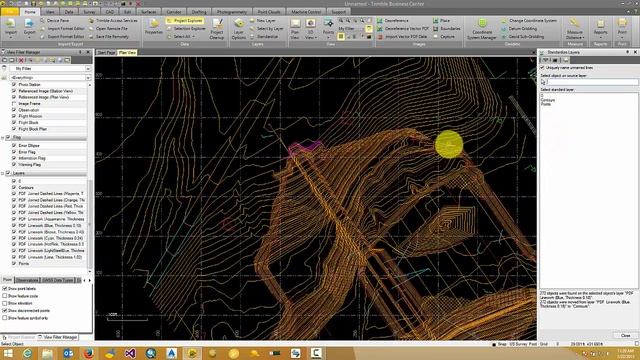Launch Trimble Access Services
This screenshot has width=640, height=360.
click(113, 20)
